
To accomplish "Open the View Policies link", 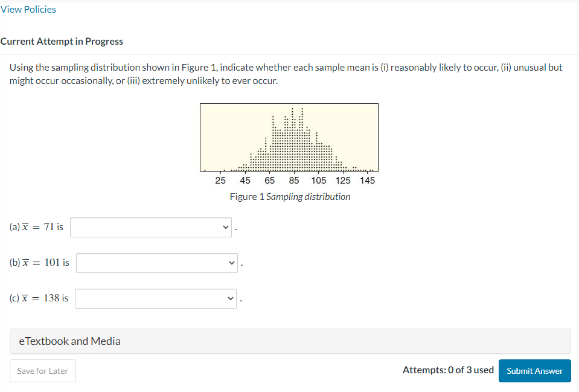I will [x=28, y=9].
